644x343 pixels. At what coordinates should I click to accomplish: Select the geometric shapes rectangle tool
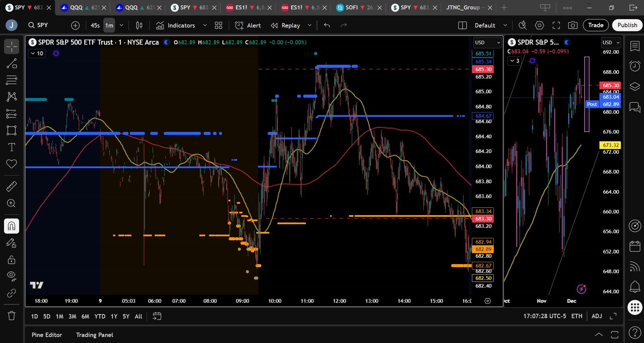(x=11, y=131)
